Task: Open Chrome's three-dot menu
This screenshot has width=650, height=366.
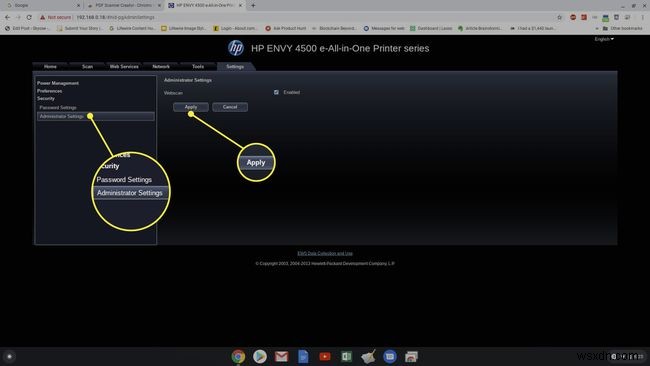Action: click(643, 17)
